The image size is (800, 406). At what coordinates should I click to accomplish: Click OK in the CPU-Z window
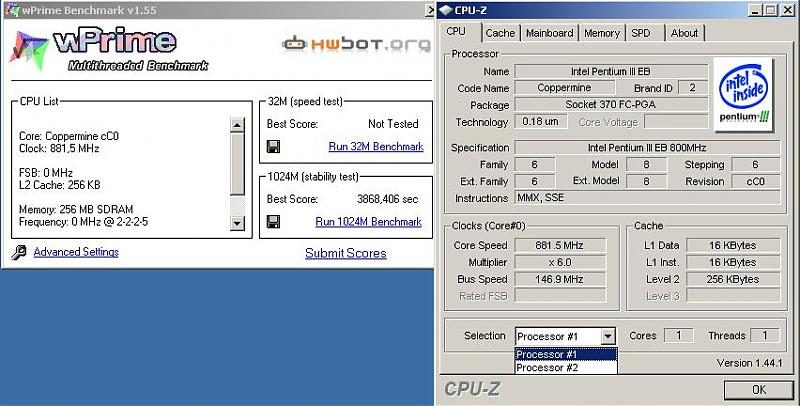coord(759,390)
